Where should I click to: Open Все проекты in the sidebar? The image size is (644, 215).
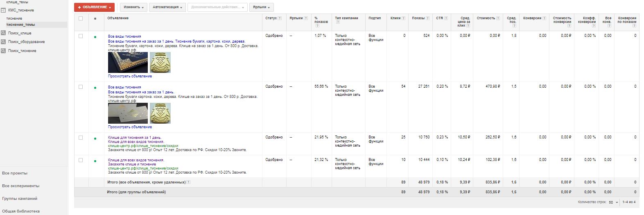point(15,173)
